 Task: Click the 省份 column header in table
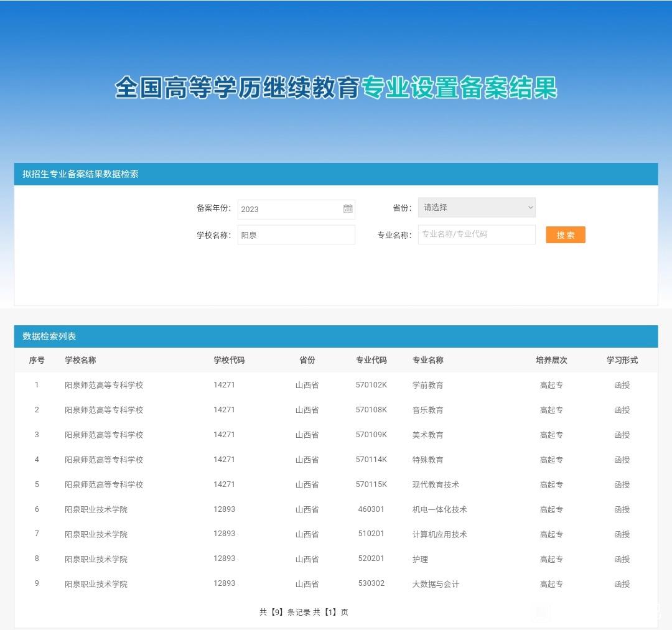(x=307, y=360)
